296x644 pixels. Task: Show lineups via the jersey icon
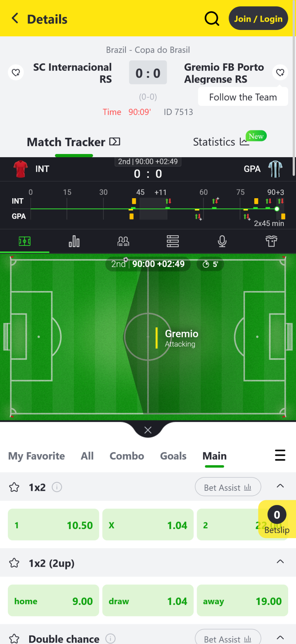coord(272,241)
